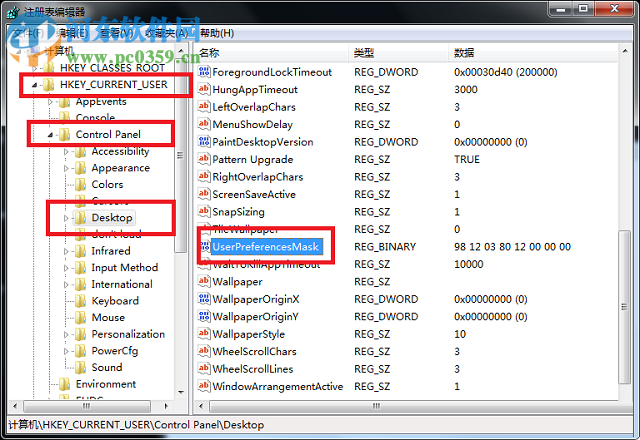Collapse the HKEY_CURRENT_USER root key
640x440 pixels.
coord(34,85)
